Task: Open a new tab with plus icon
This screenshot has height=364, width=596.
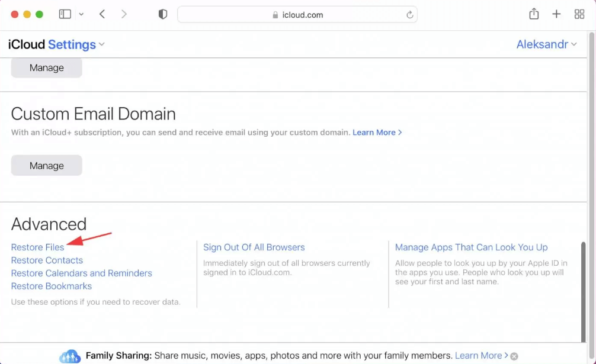Action: pyautogui.click(x=556, y=14)
